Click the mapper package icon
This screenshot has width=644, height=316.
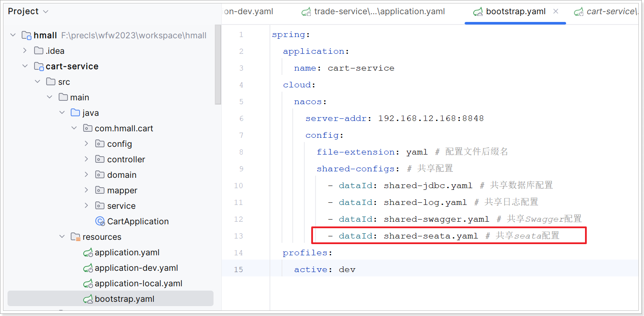(100, 190)
